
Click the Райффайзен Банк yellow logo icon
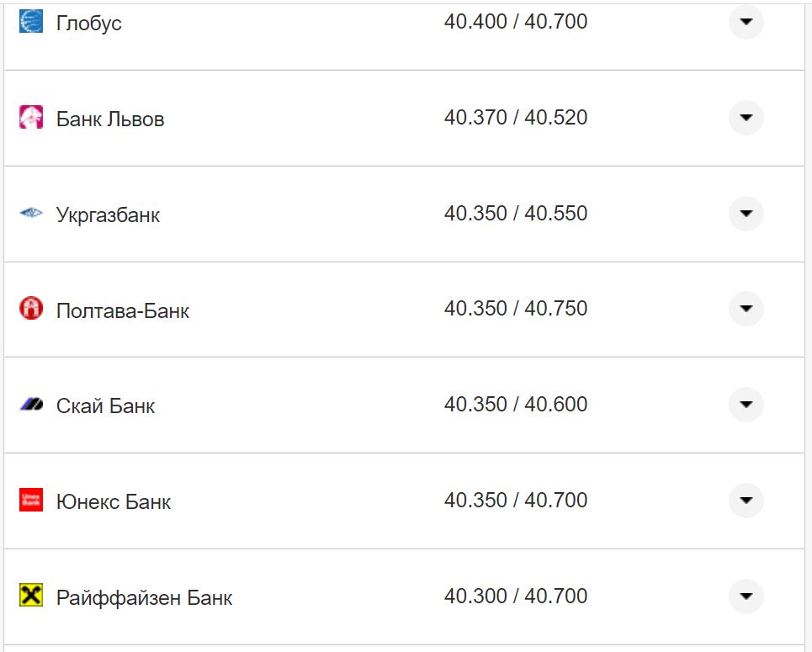[30, 596]
